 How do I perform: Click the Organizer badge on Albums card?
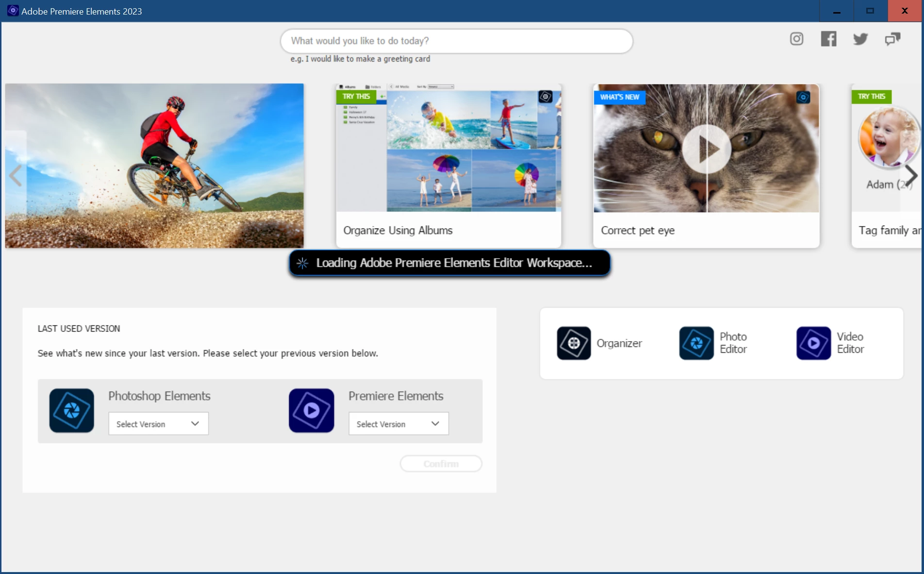point(545,97)
